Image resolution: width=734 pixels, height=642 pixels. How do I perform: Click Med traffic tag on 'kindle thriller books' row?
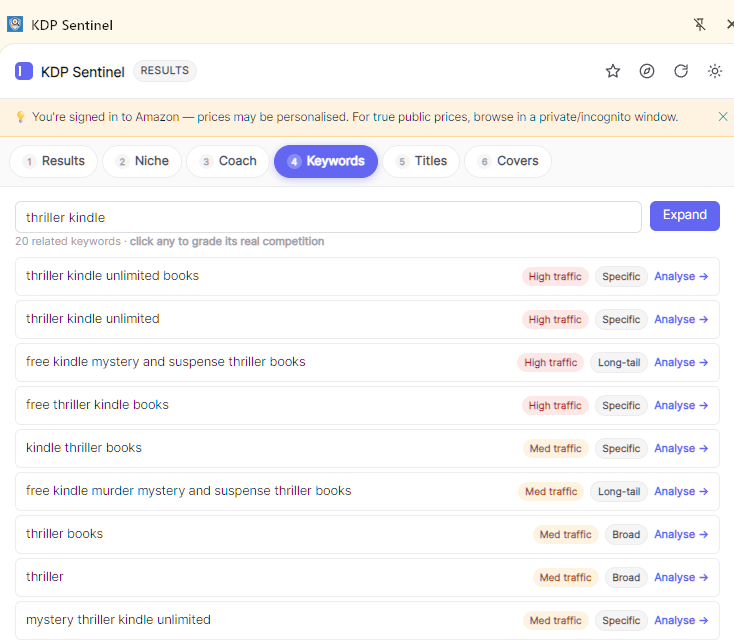pos(556,449)
